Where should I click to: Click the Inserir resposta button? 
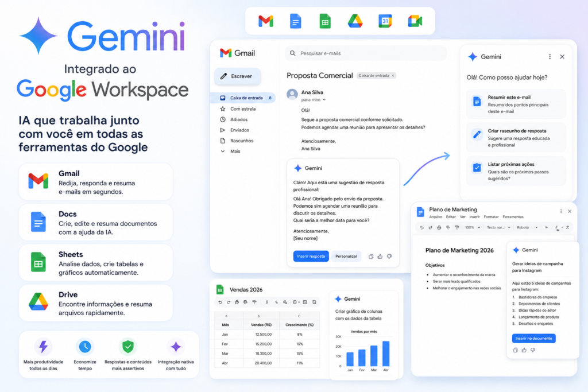tap(311, 257)
